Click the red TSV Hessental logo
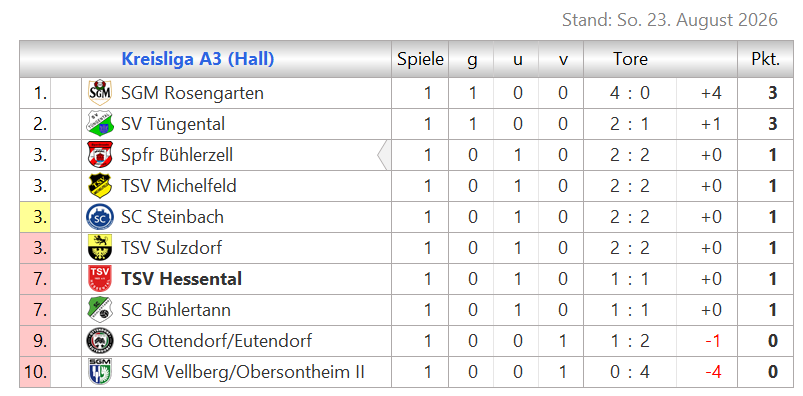 pos(99,279)
